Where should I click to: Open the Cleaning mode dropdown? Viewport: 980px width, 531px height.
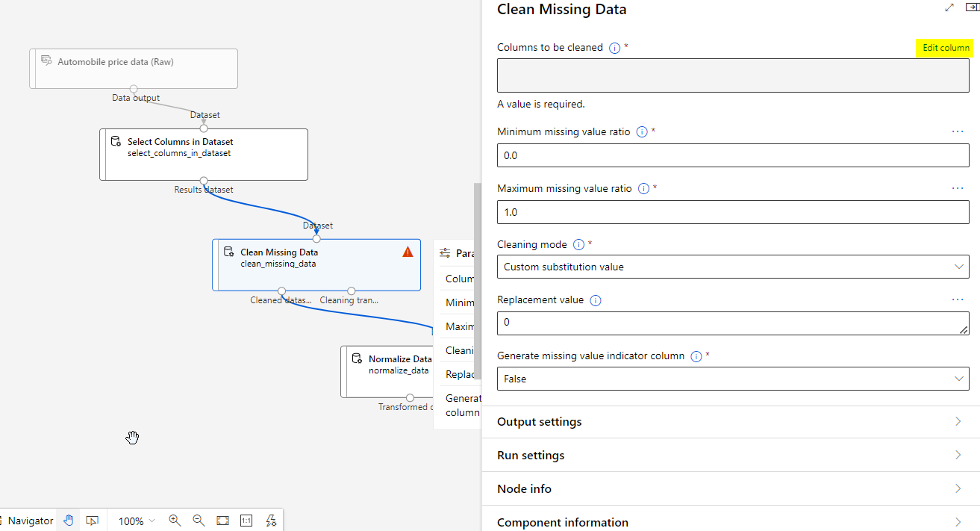pyautogui.click(x=732, y=267)
